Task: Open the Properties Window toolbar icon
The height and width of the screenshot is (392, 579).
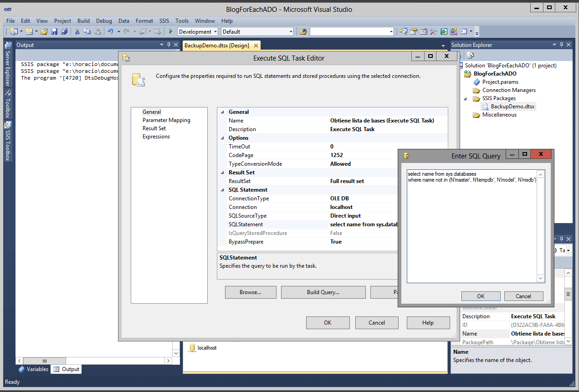Action: [x=413, y=31]
